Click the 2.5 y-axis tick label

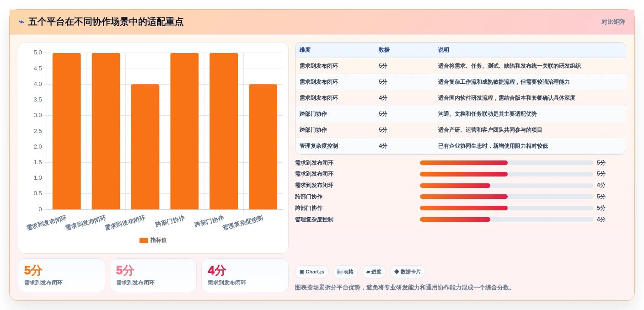pos(38,131)
